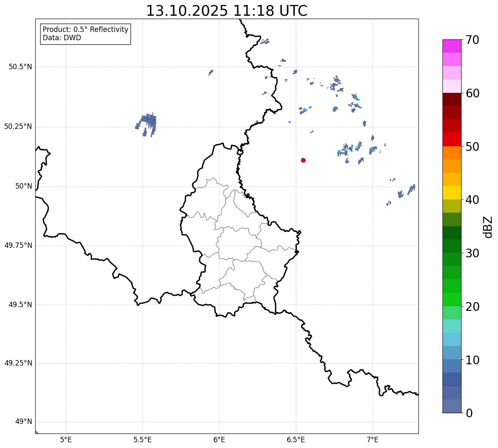The width and height of the screenshot is (498, 448).
Task: Click the yellow colorbar segment above 40
Action: coord(452,193)
